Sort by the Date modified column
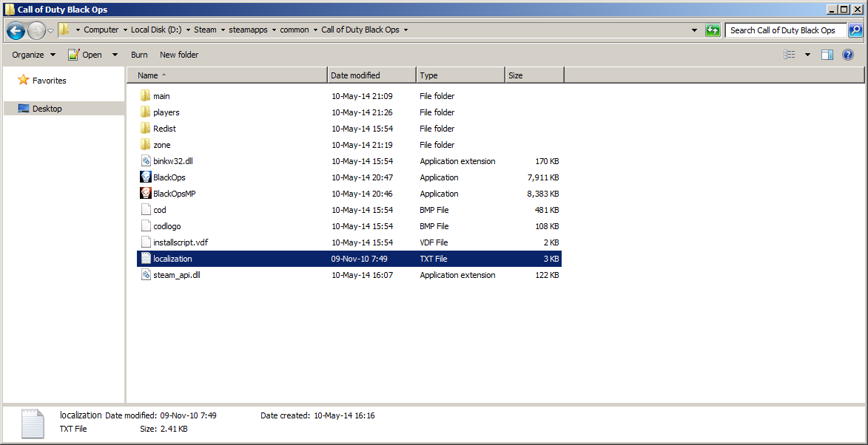Screen dimensions: 868x445 click(372, 75)
